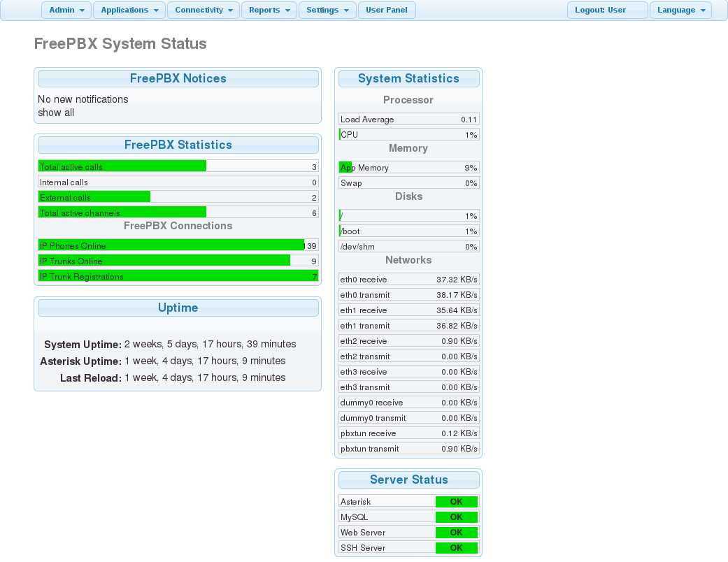Screen dimensions: 728x562
Task: Open the Admin dropdown menu
Action: point(66,10)
